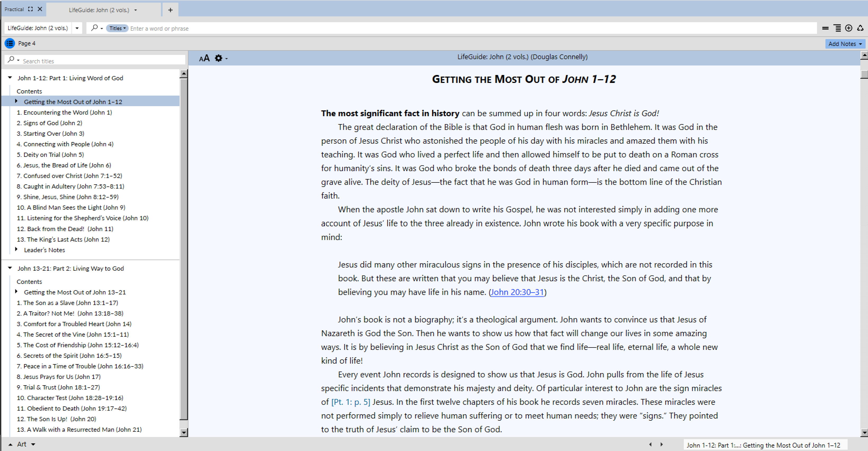Click the [Pt. 1: p. 5] page marker
Screen dimensions: 868x451
pyautogui.click(x=350, y=402)
